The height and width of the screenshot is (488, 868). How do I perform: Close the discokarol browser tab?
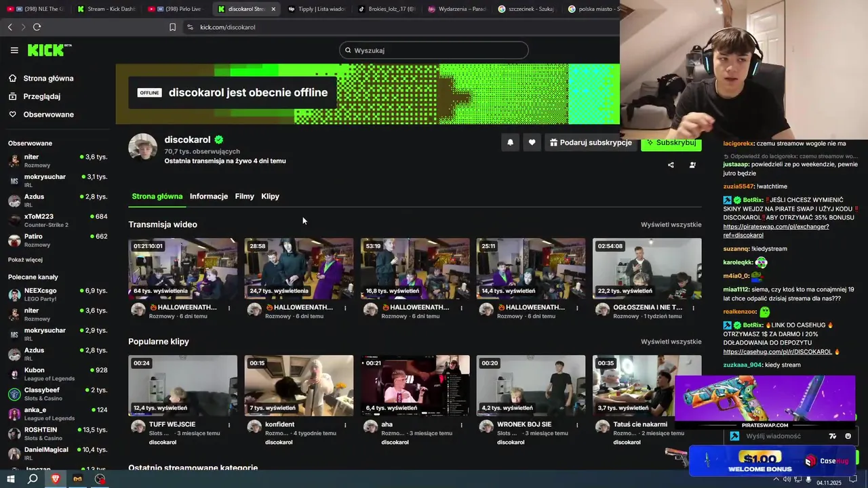point(273,9)
